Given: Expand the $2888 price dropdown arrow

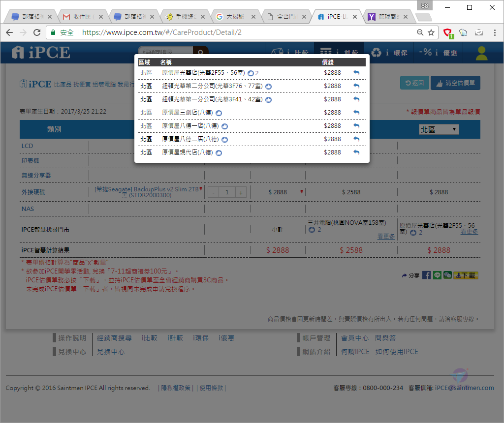Looking at the screenshot, I should point(302,191).
